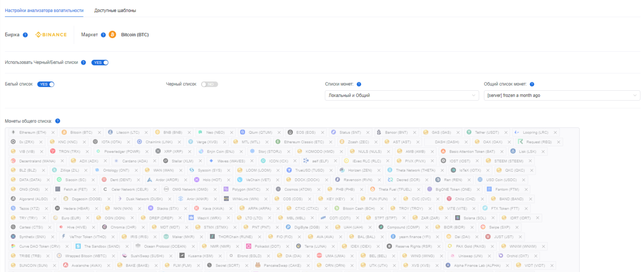Click the help icon next to Списки монет
This screenshot has height=272, width=644.
point(359,84)
